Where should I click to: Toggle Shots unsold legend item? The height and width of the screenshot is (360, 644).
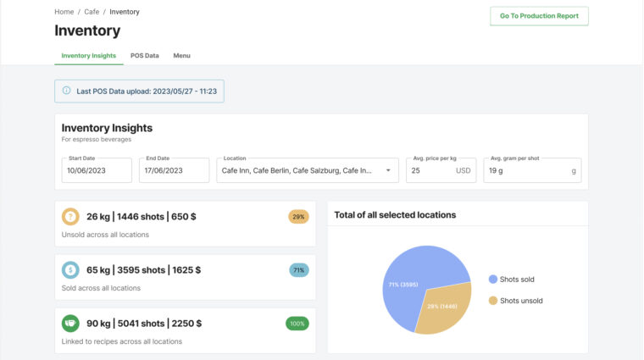(x=515, y=301)
